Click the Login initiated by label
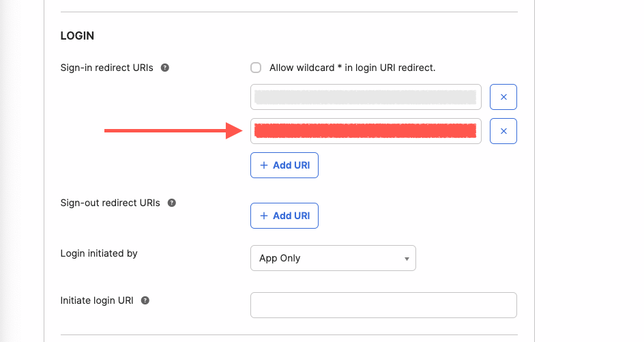Image resolution: width=644 pixels, height=342 pixels. tap(99, 253)
